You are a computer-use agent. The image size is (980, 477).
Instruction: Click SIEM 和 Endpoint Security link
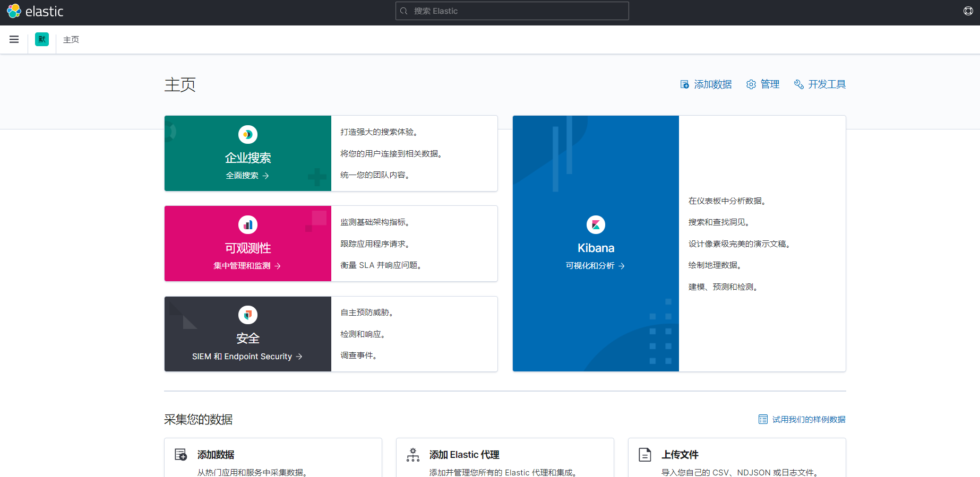(247, 357)
